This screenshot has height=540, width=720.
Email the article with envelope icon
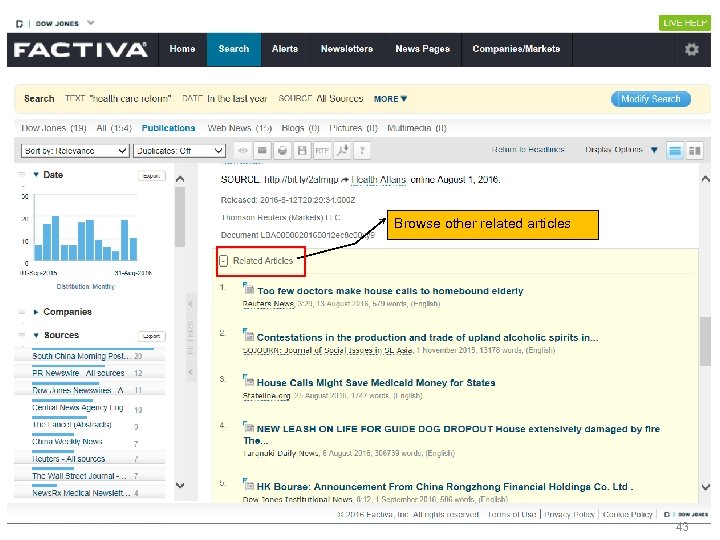point(262,151)
